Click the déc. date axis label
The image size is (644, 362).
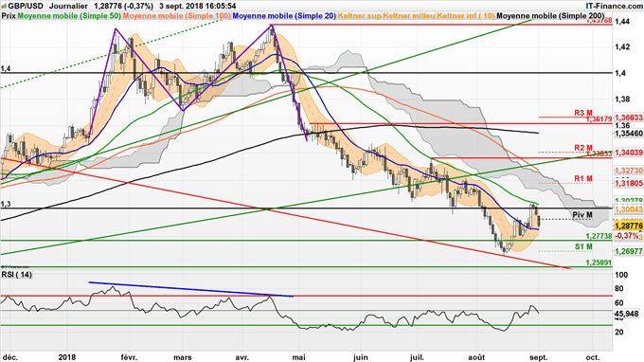pos(9,357)
